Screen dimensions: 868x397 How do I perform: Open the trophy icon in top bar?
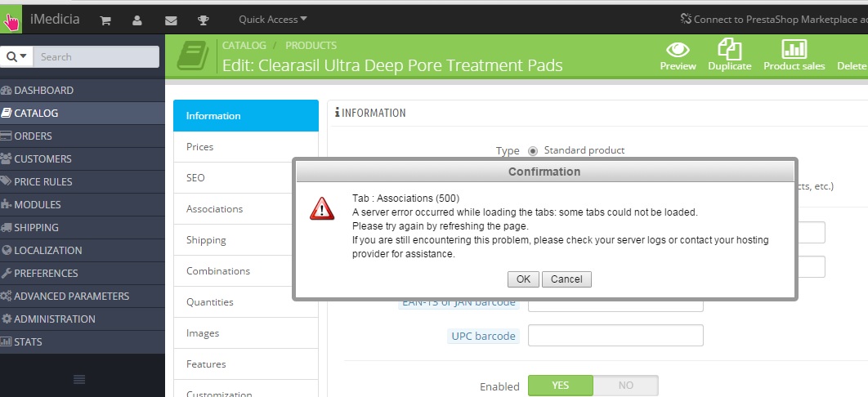pyautogui.click(x=204, y=20)
